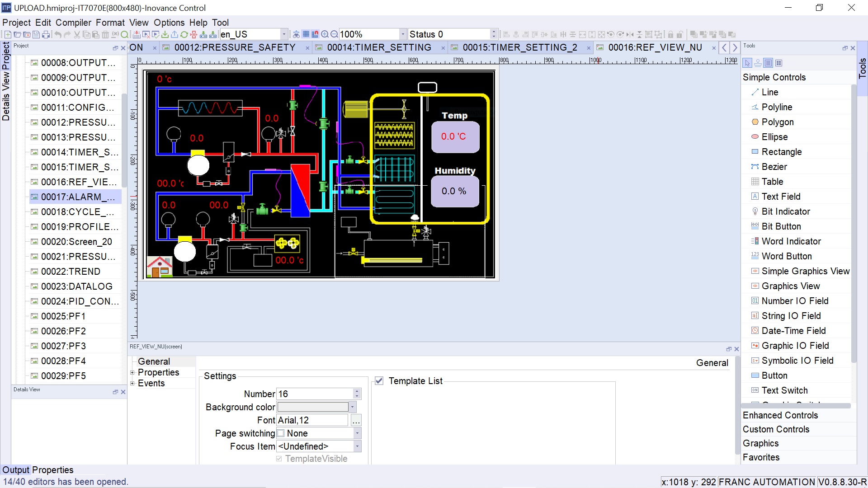
Task: Click the Print toolbar icon
Action: coord(46,34)
